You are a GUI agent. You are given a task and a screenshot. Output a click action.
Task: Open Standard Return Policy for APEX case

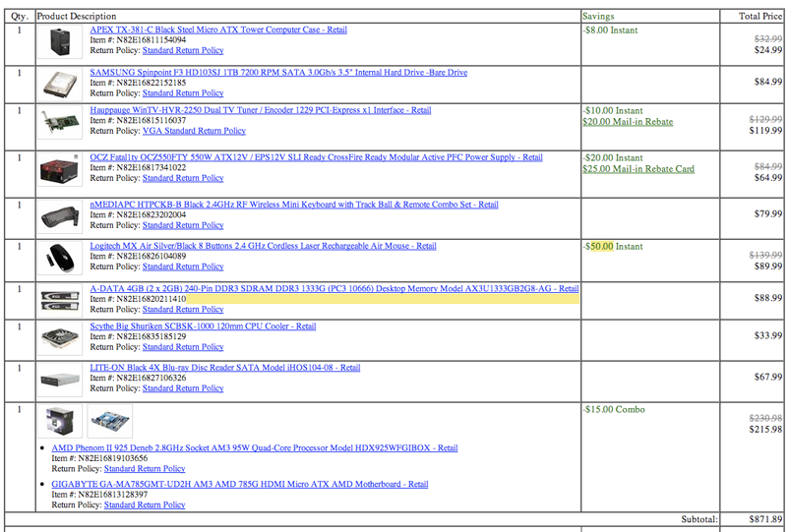click(183, 50)
